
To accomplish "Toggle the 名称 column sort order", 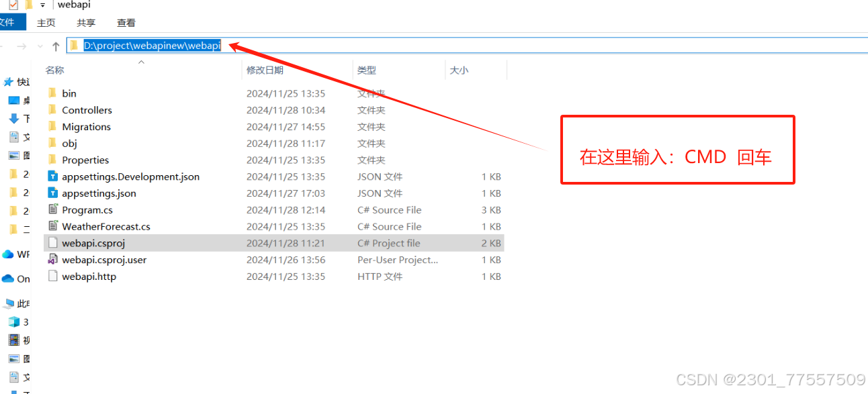I will coord(54,69).
